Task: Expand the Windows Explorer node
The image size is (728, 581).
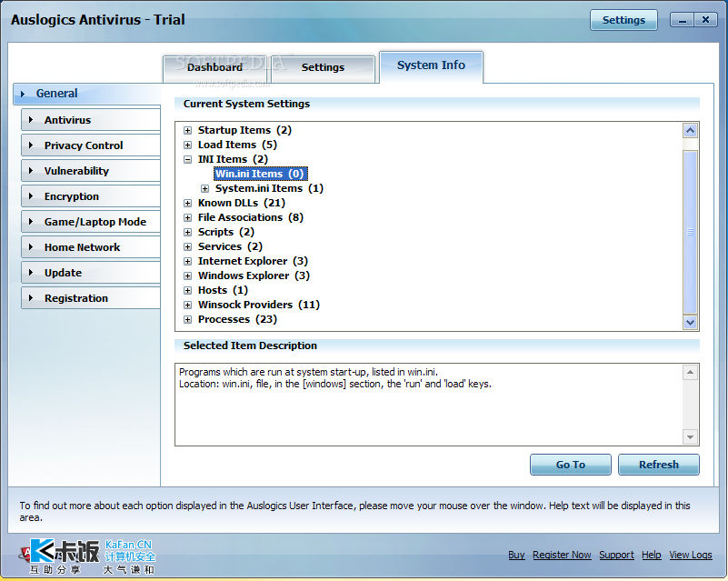Action: coord(187,275)
